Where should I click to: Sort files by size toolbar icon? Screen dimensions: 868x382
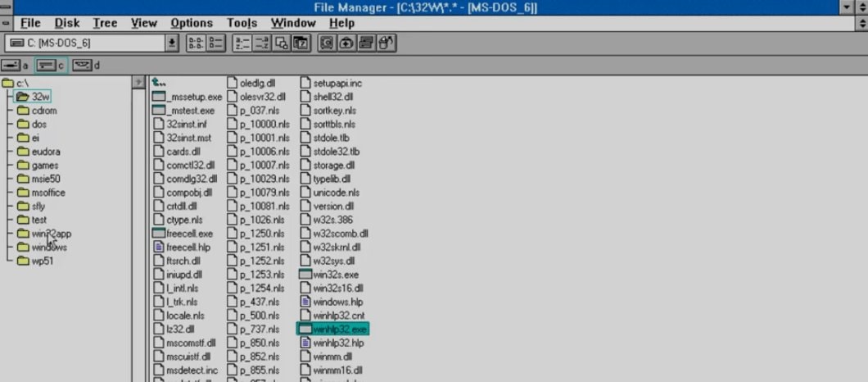point(281,43)
